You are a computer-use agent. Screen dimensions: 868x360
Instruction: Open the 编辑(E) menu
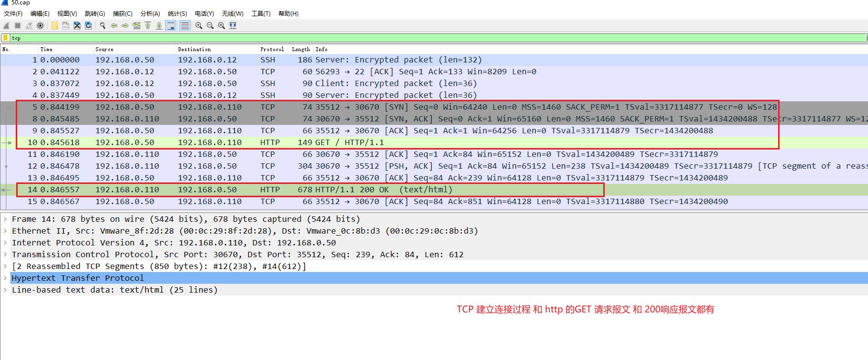(x=40, y=14)
